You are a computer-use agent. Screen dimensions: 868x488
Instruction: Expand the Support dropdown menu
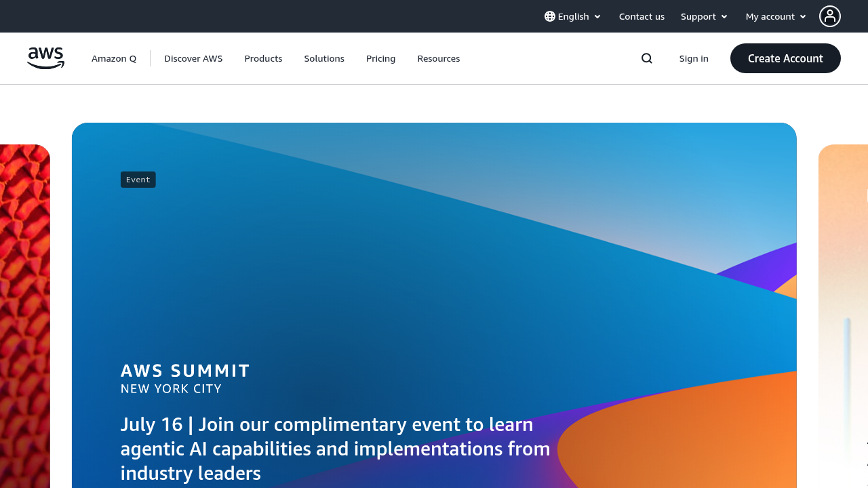click(x=704, y=16)
